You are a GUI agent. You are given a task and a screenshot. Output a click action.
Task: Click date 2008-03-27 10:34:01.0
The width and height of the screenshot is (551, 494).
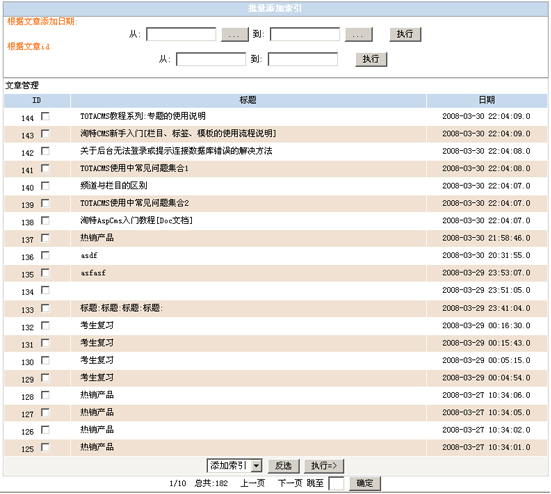click(x=486, y=447)
